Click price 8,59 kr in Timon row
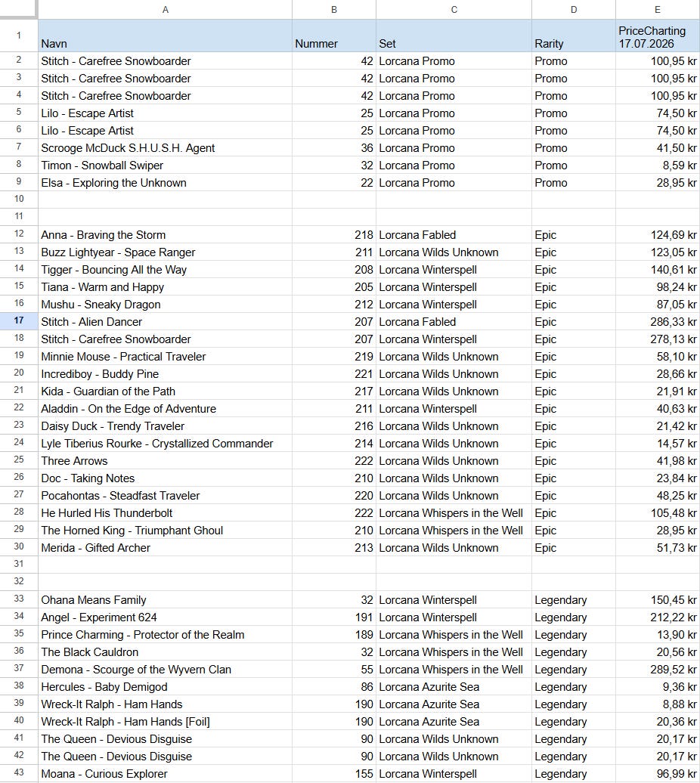 (658, 166)
